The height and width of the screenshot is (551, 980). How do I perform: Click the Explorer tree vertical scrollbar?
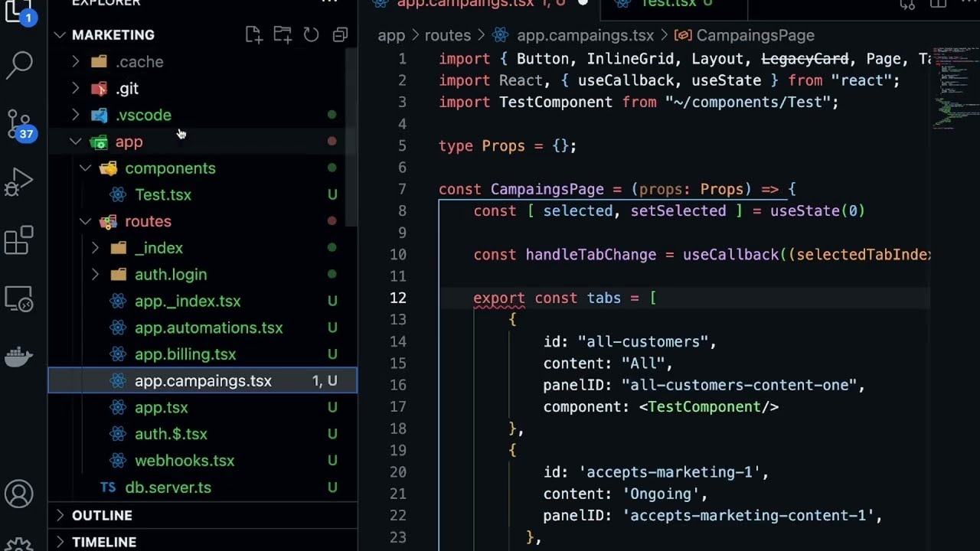click(x=351, y=138)
